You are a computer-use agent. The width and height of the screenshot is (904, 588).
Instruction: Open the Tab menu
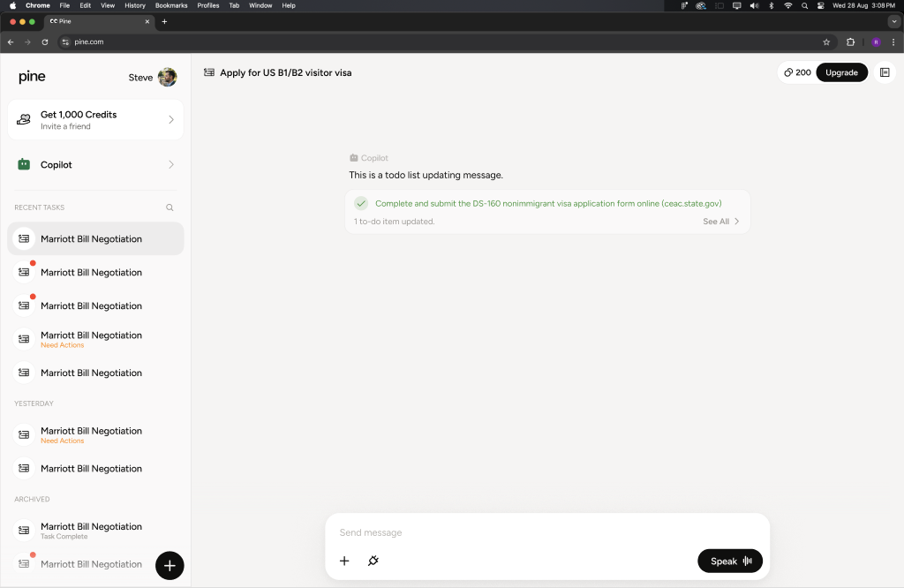[234, 5]
